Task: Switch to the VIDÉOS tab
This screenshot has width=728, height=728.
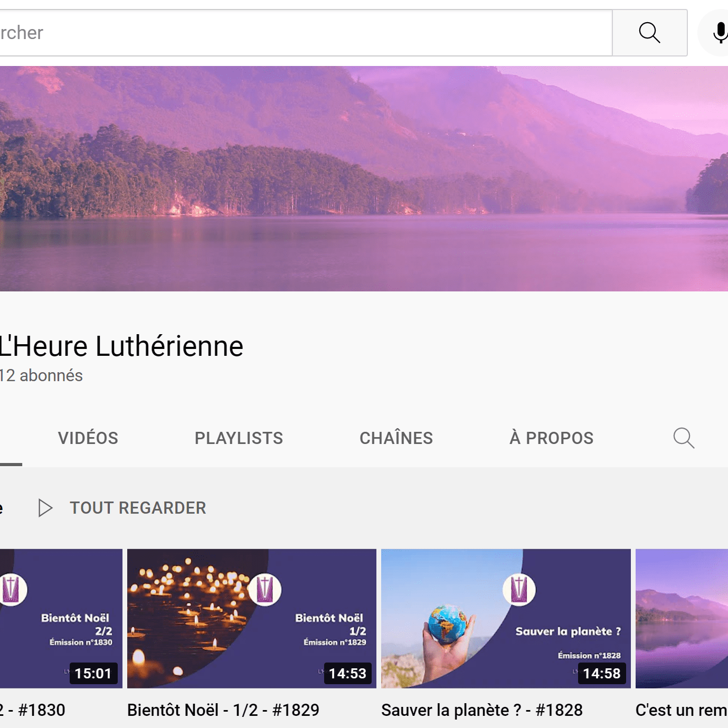Action: (88, 438)
